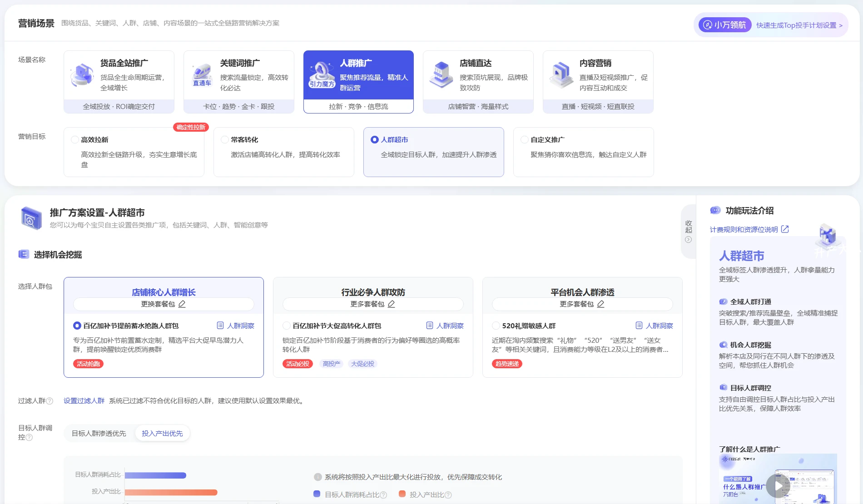Viewport: 863px width, 504px height.
Task: Click edit pencil in 行业必争人群攻防 card
Action: pyautogui.click(x=392, y=304)
